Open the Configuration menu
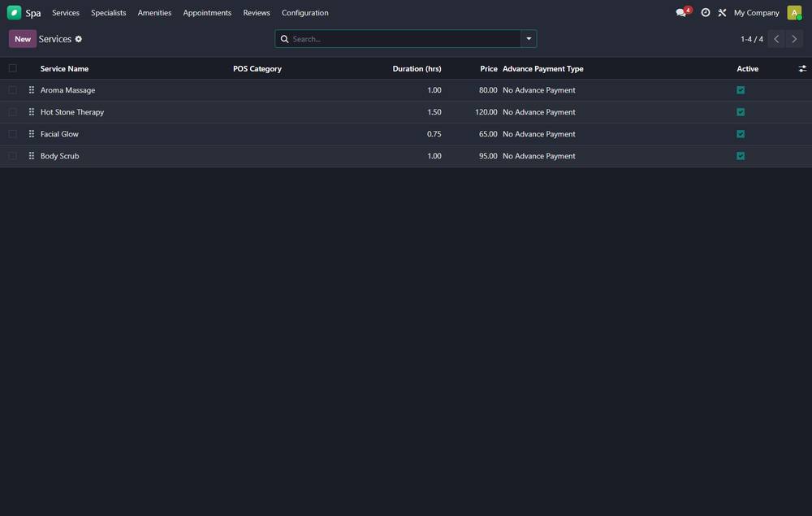 point(305,12)
